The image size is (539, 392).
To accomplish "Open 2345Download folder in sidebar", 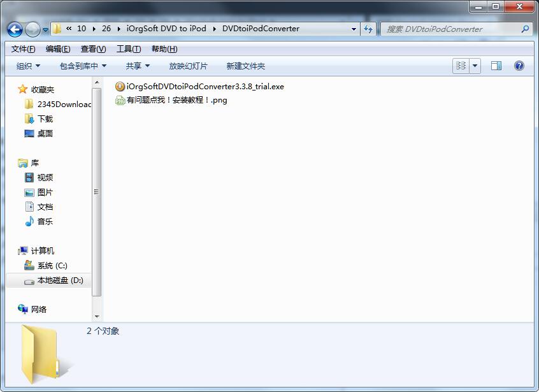I will [64, 104].
